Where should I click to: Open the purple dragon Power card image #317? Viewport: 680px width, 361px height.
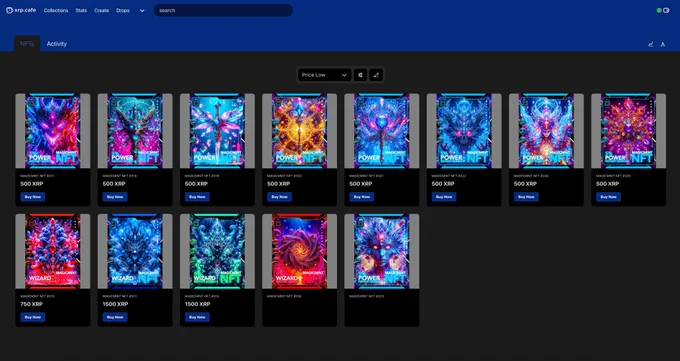pos(52,131)
